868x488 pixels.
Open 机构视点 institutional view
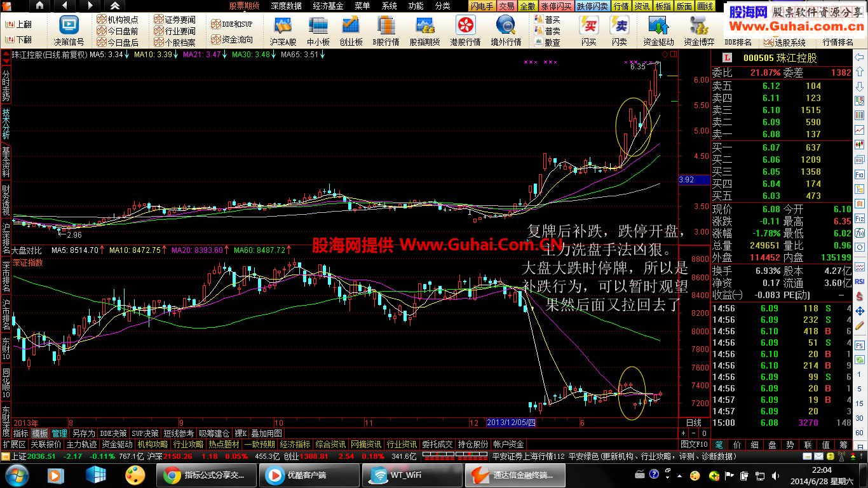[x=118, y=20]
